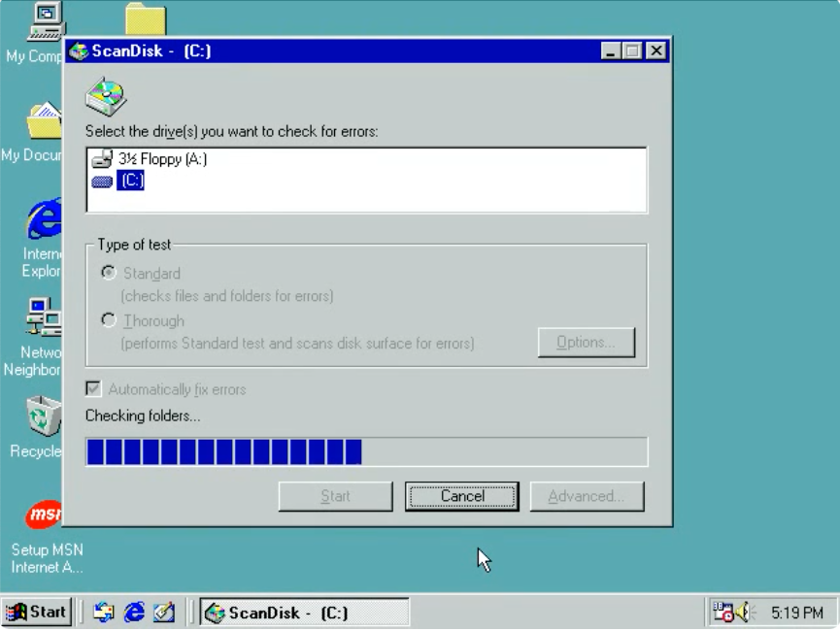Image resolution: width=840 pixels, height=631 pixels.
Task: Cancel the running disk scan
Action: click(461, 496)
